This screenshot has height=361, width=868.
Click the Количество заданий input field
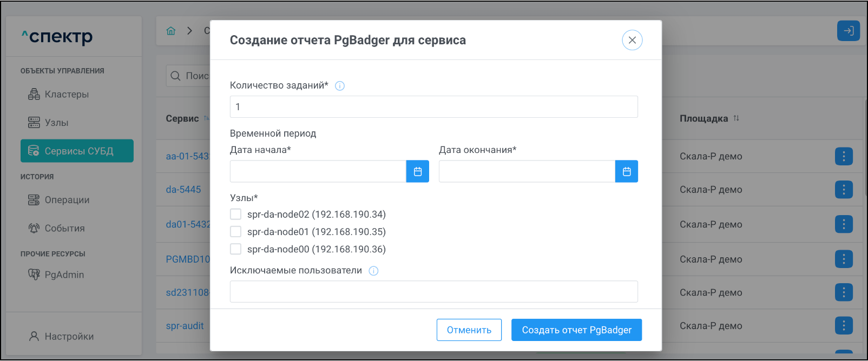coord(434,107)
